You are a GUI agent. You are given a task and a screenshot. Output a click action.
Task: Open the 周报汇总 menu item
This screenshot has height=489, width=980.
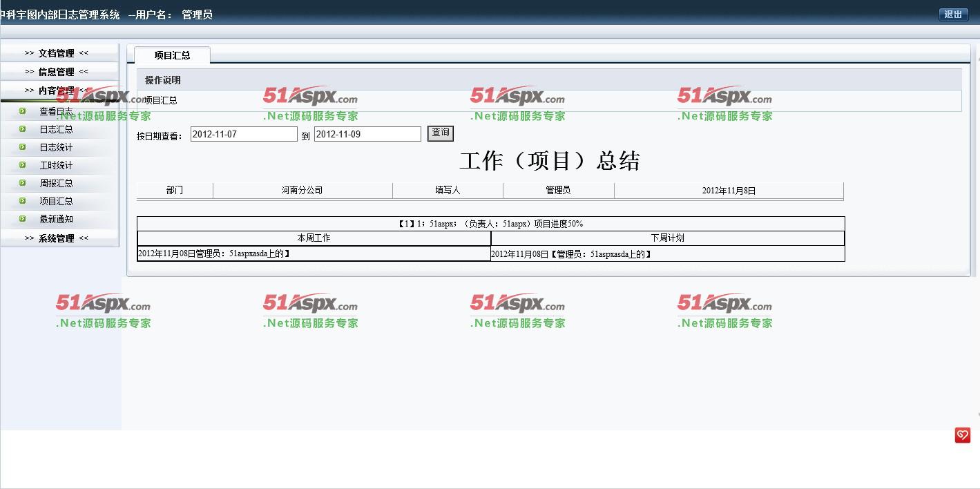coord(56,183)
